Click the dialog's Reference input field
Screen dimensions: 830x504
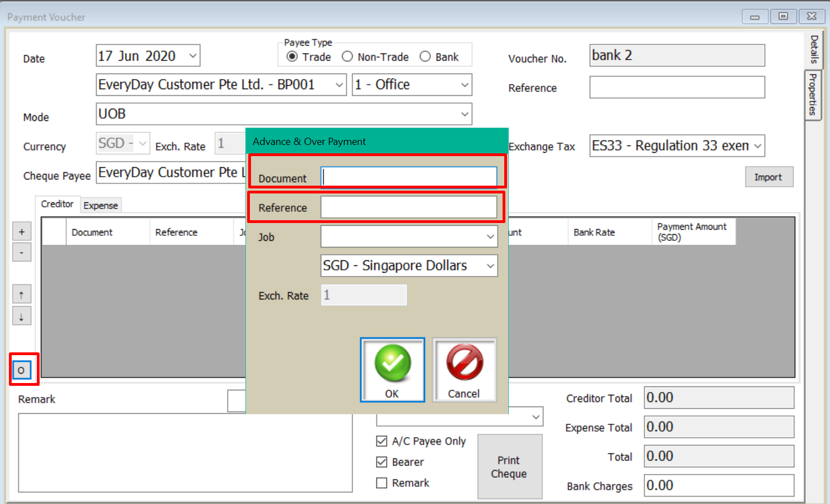click(x=408, y=207)
